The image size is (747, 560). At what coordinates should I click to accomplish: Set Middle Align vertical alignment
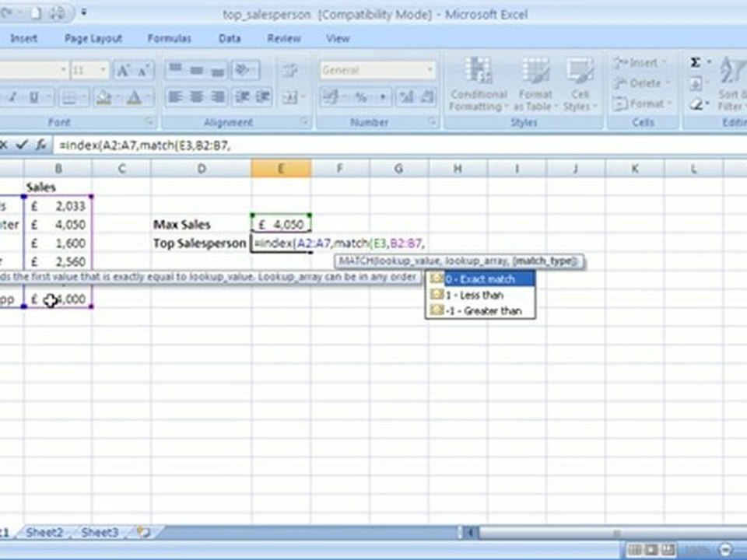pos(196,70)
